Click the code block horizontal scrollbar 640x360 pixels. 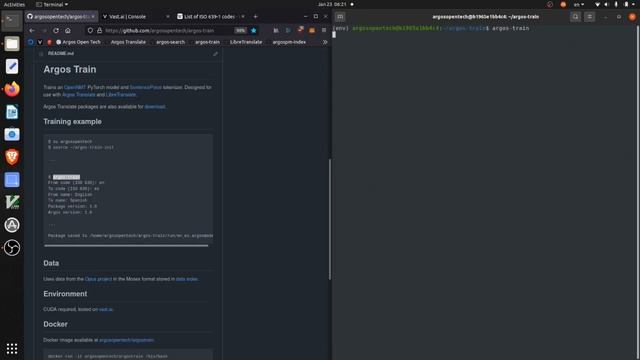click(x=126, y=246)
